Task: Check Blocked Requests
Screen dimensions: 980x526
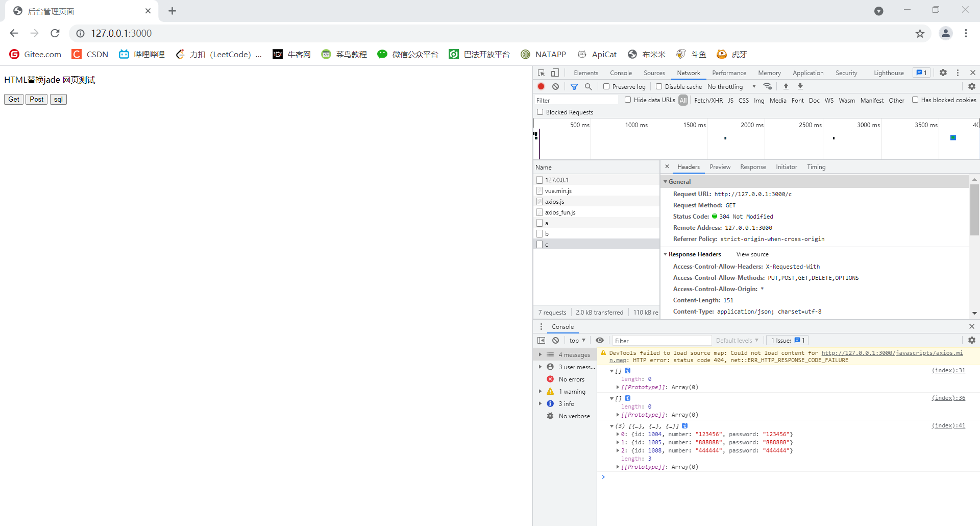Action: (540, 112)
